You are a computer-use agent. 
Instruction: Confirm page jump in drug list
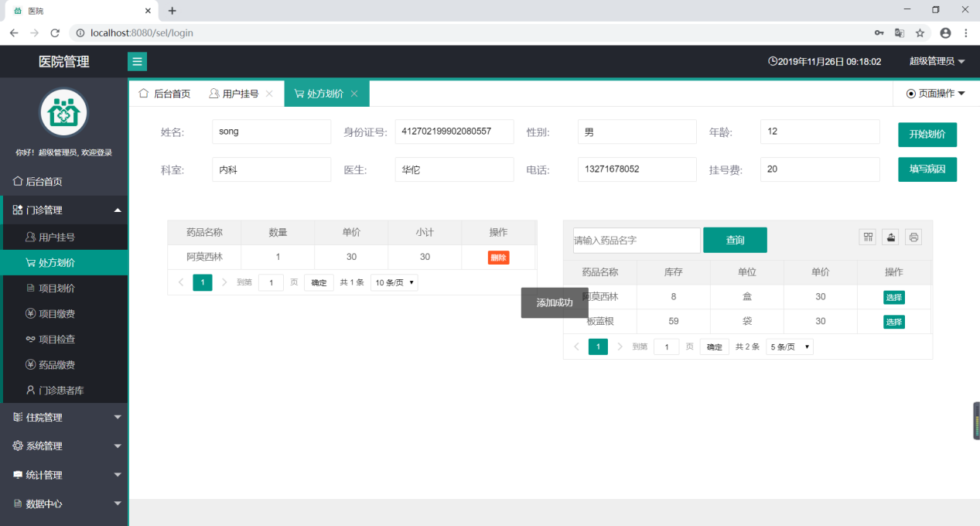[x=715, y=347]
